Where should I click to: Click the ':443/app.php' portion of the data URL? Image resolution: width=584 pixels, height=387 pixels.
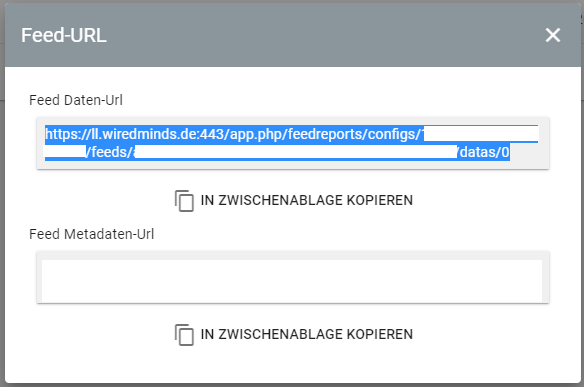241,134
